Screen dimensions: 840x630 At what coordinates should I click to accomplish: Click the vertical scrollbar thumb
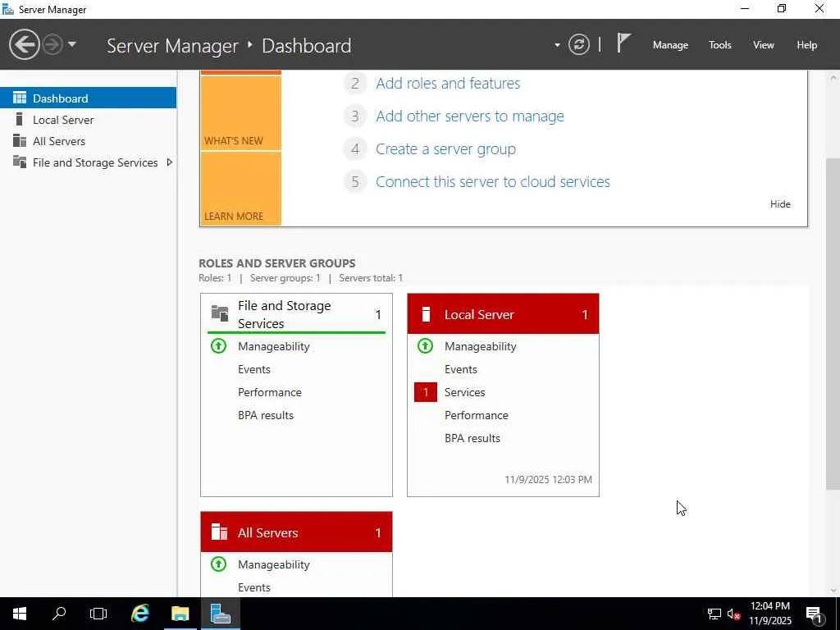tap(833, 323)
